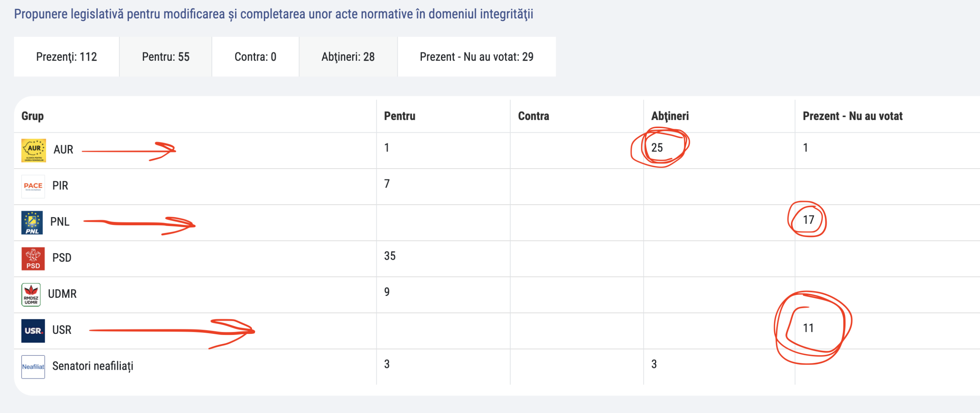Click PNL's 17 not-voted value

pos(808,220)
